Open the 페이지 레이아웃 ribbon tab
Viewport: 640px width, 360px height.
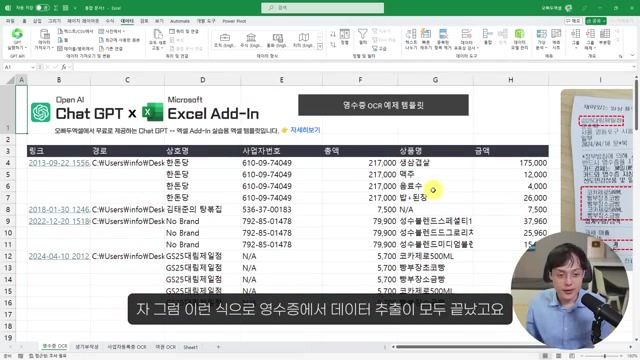tap(83, 21)
